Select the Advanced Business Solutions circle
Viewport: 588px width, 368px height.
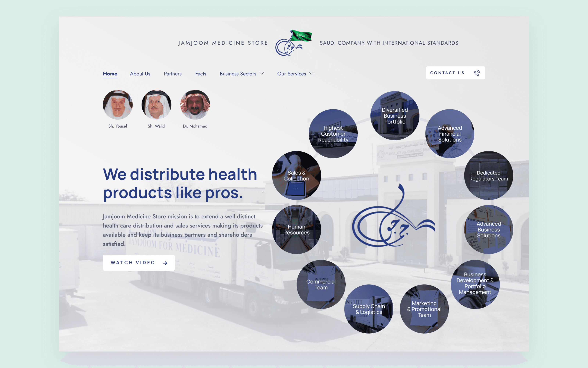(489, 229)
